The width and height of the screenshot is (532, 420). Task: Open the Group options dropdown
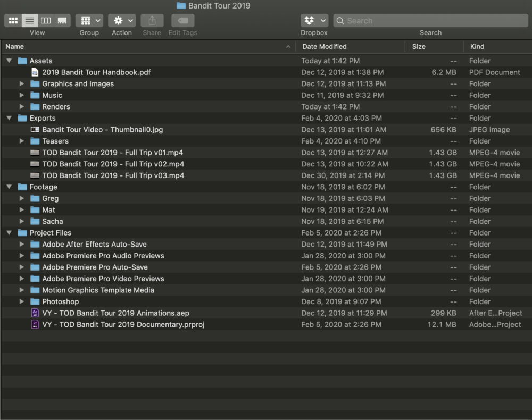coord(89,21)
